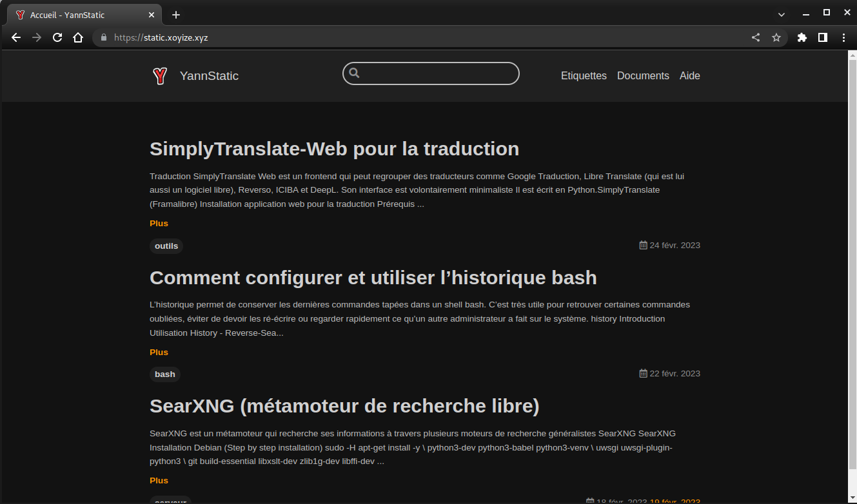Toggle the browser side panel

click(x=823, y=37)
